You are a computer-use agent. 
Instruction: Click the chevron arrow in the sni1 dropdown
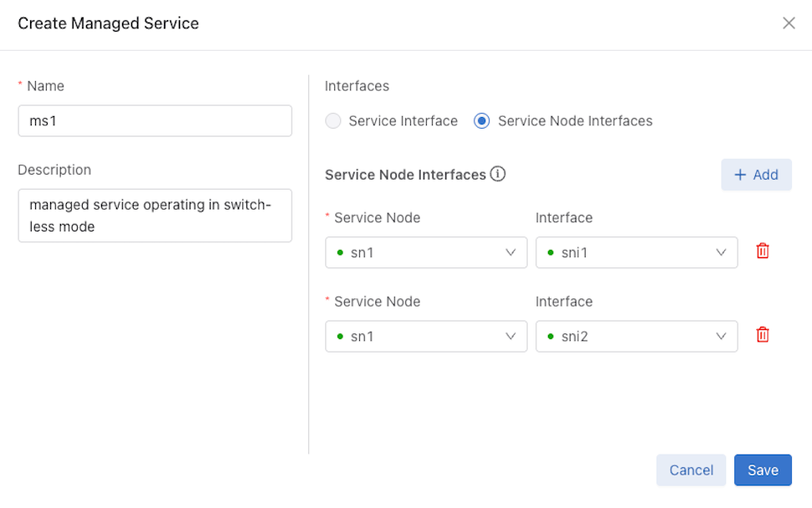[721, 252]
